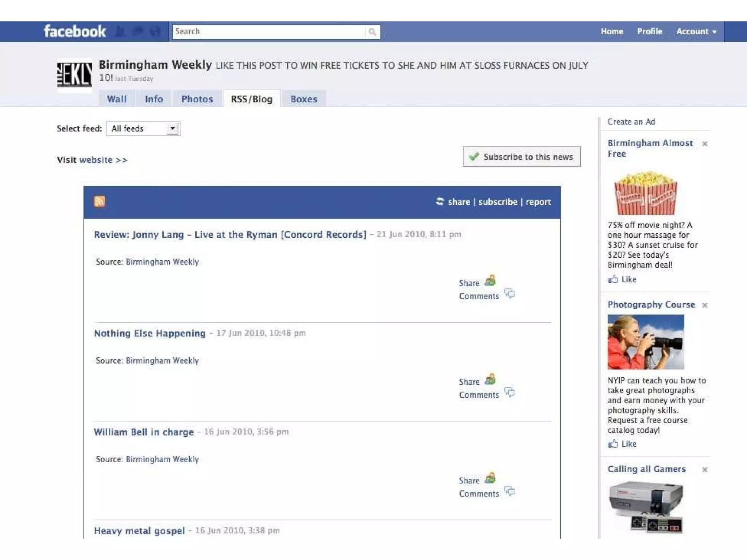Click the search magnifier icon
Screen dimensions: 747x560
[372, 32]
